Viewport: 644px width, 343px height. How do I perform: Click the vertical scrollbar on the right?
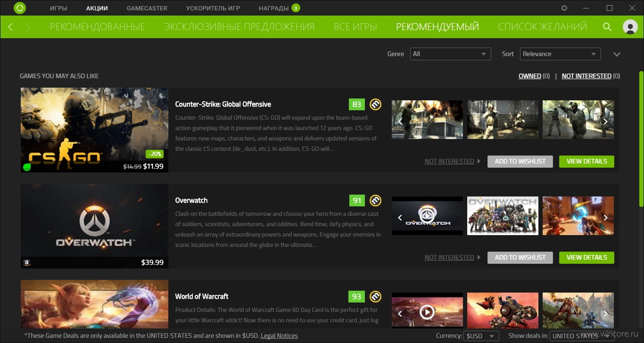pyautogui.click(x=641, y=139)
